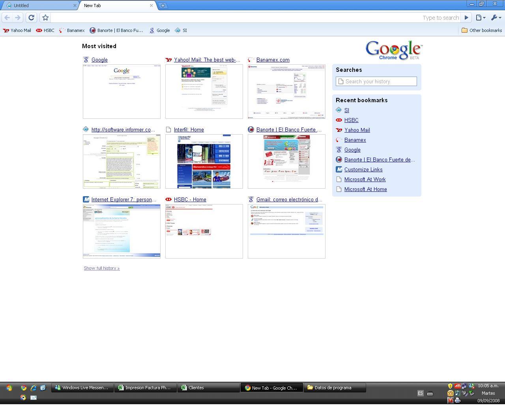
Task: Open HSBC in Recent bookmarks
Action: (x=351, y=120)
